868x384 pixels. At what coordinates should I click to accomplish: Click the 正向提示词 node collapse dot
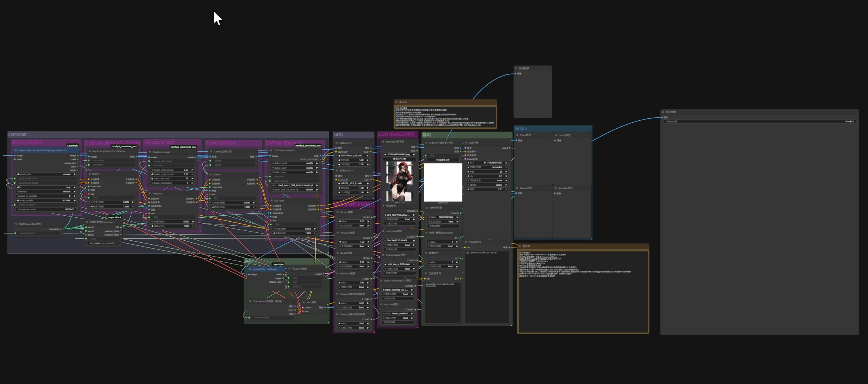pos(466,242)
